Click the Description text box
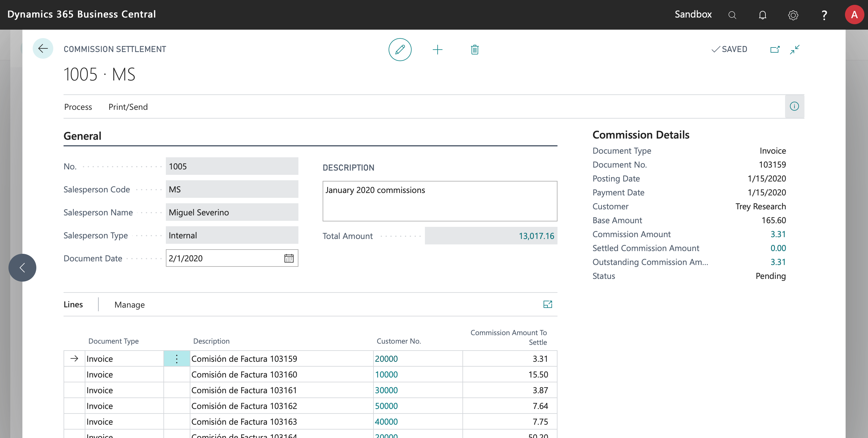 pos(440,201)
